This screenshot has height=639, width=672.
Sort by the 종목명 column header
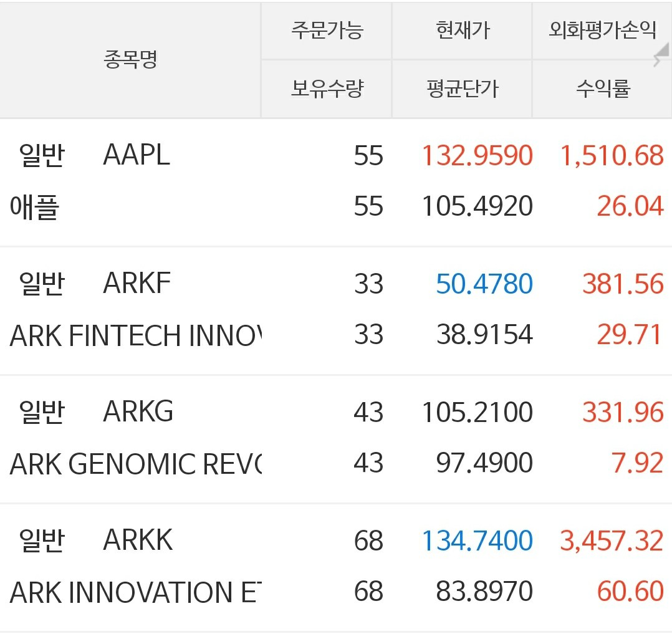tap(130, 60)
